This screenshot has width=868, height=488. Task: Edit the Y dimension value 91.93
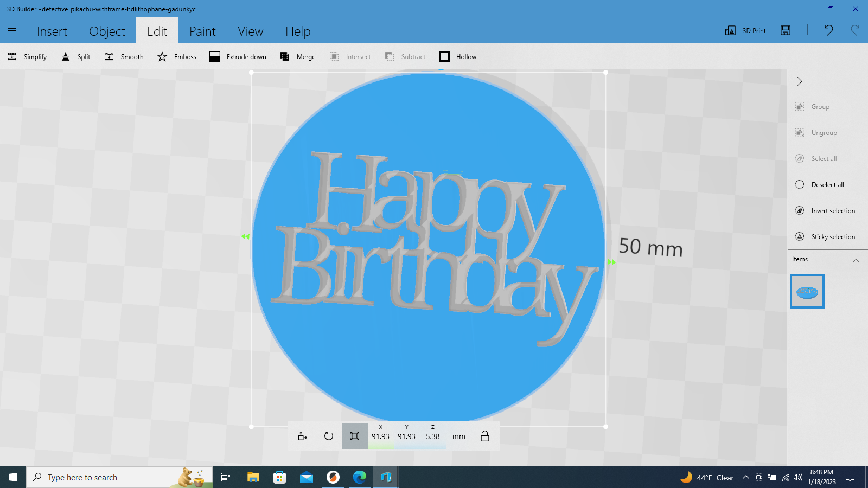406,436
